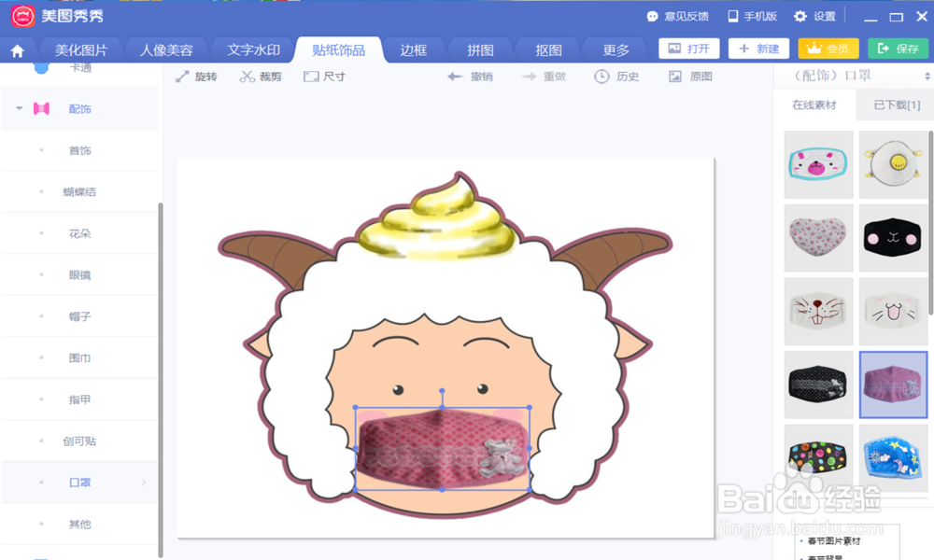Show 原图 original image

(690, 77)
